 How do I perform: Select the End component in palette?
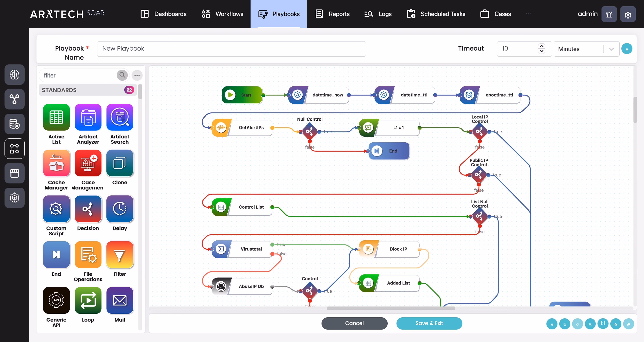click(56, 254)
